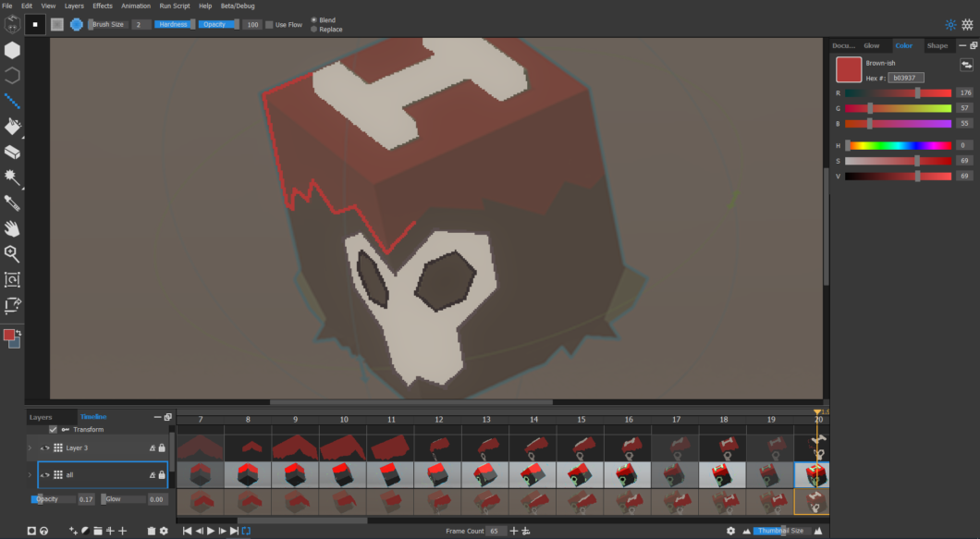Enable the Use Flow option
Viewport: 980px width, 539px height.
269,24
